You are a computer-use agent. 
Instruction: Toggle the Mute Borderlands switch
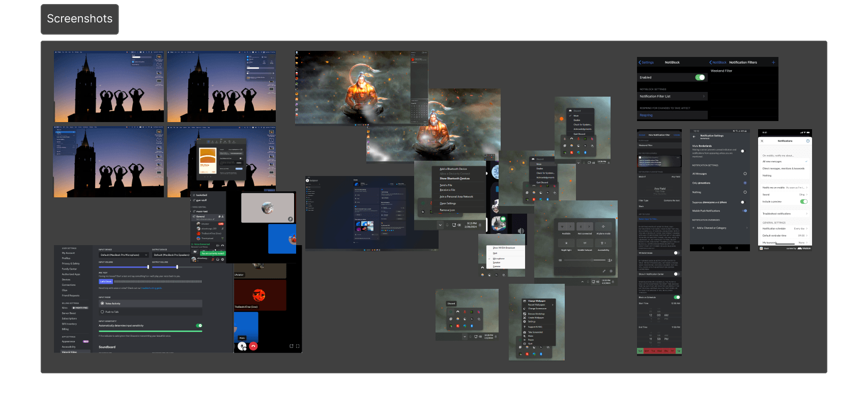743,151
